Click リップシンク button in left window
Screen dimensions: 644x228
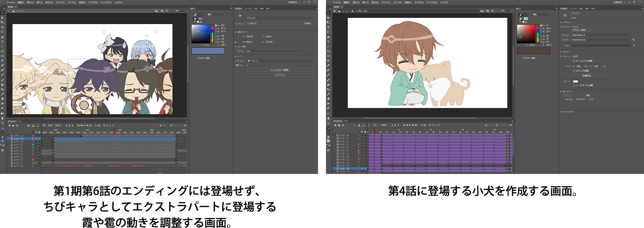(280, 75)
